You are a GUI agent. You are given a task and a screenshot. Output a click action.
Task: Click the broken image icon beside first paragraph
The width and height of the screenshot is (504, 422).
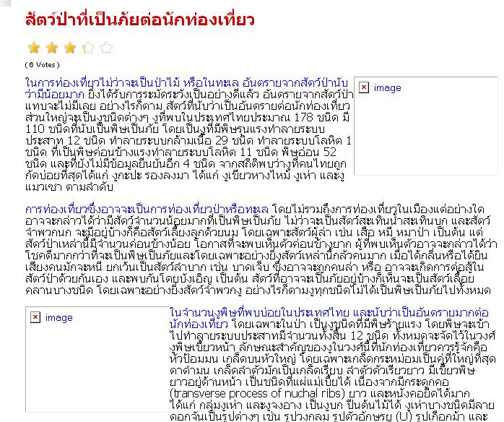click(x=364, y=87)
